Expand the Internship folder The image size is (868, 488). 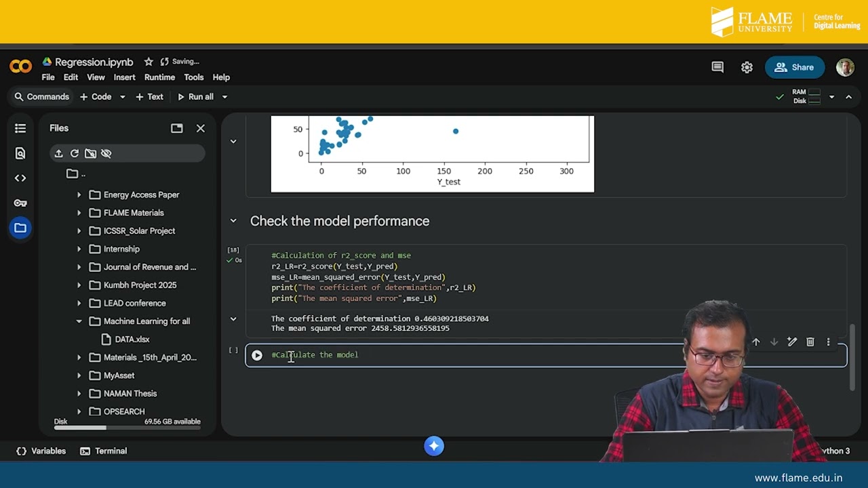coord(79,249)
